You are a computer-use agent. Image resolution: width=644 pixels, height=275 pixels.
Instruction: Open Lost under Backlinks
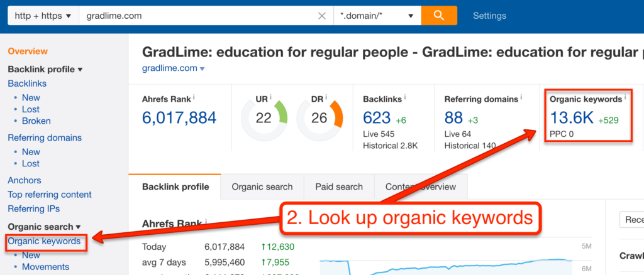[x=31, y=109]
